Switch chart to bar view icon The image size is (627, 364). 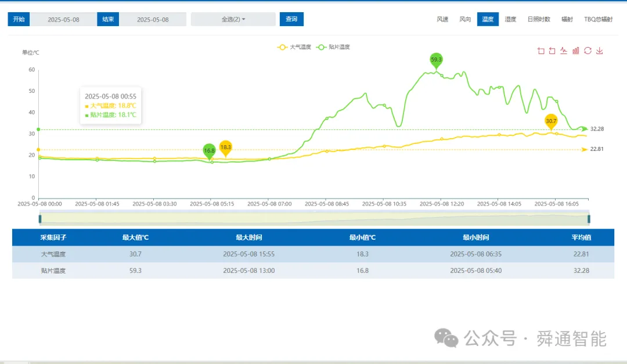coord(576,51)
